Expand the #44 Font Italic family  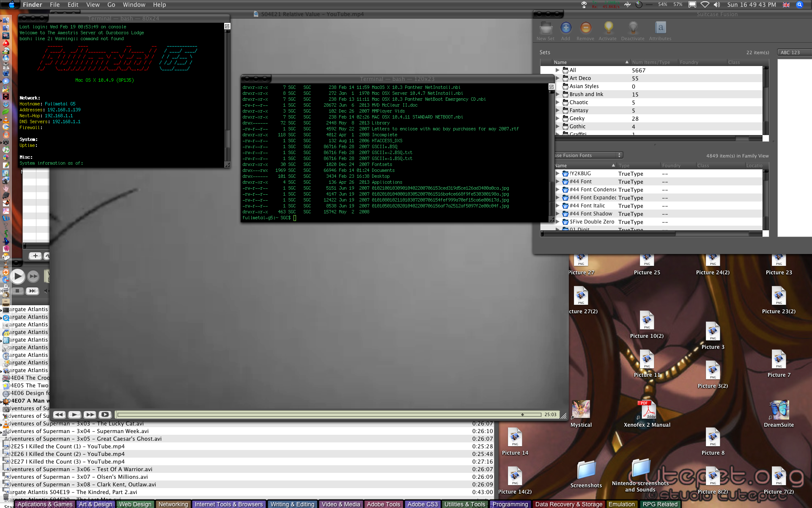(557, 206)
